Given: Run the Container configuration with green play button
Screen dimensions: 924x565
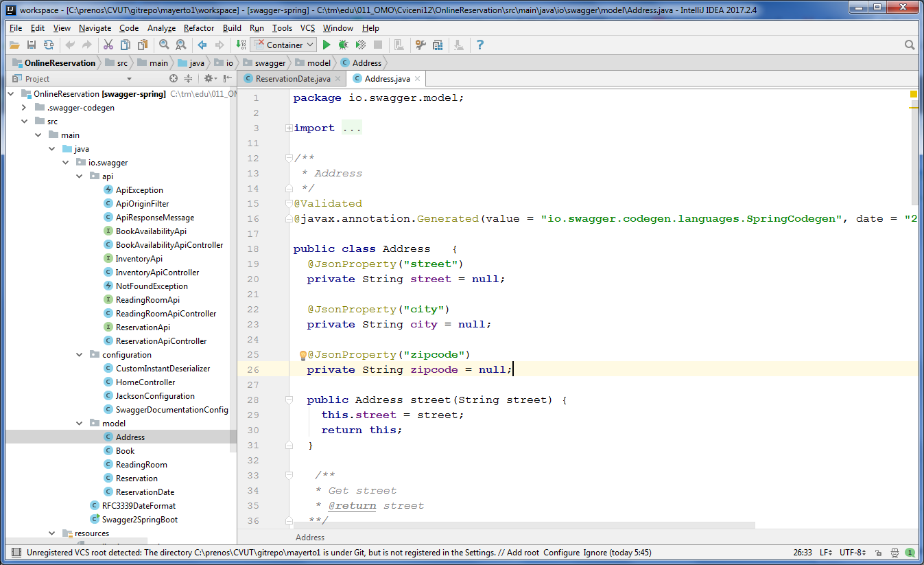Looking at the screenshot, I should pyautogui.click(x=327, y=45).
